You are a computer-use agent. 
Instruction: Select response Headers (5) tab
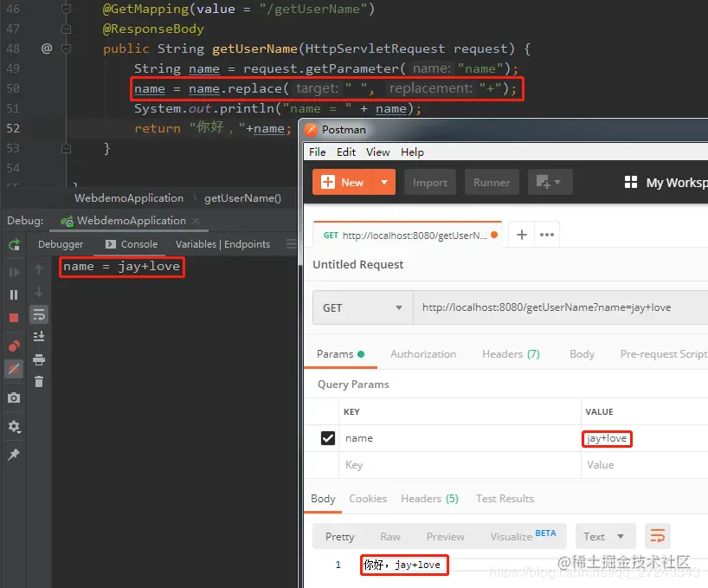pyautogui.click(x=429, y=499)
